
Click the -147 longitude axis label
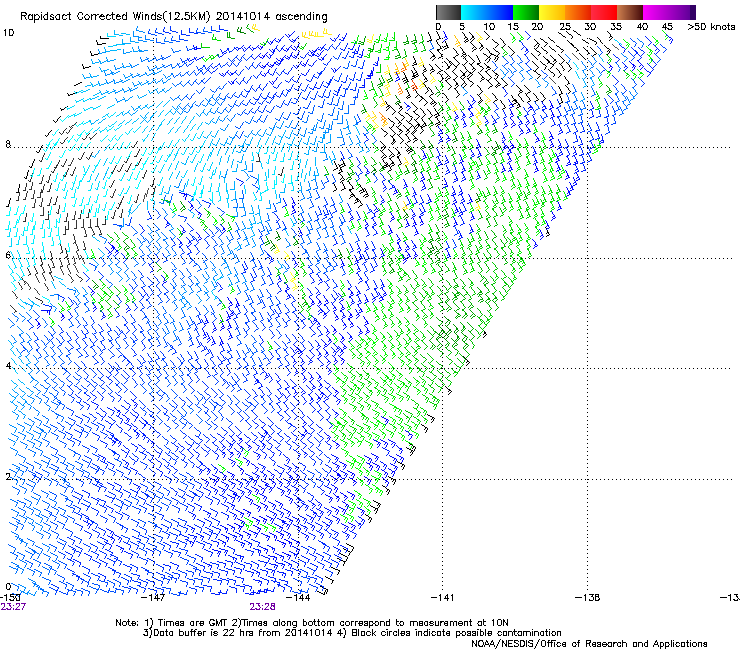[153, 597]
